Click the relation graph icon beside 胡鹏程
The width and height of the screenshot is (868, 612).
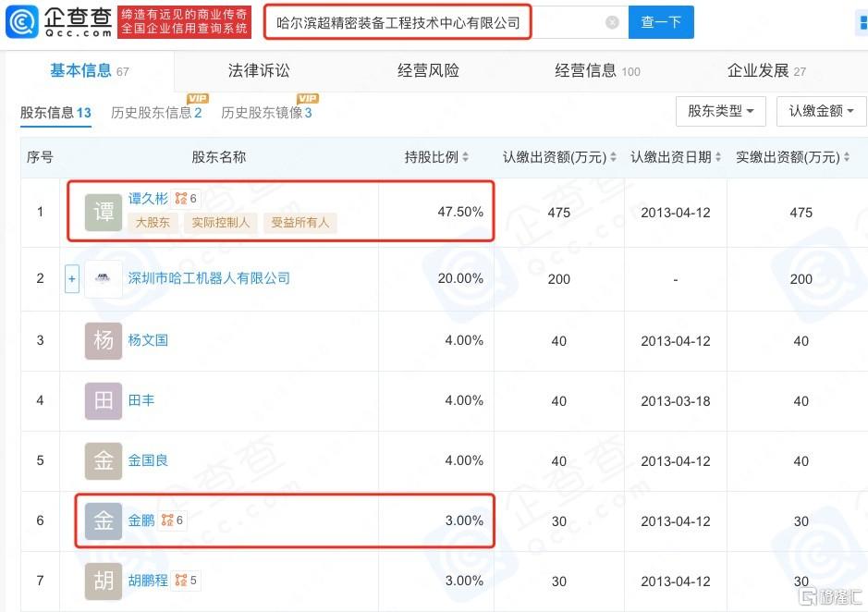181,581
